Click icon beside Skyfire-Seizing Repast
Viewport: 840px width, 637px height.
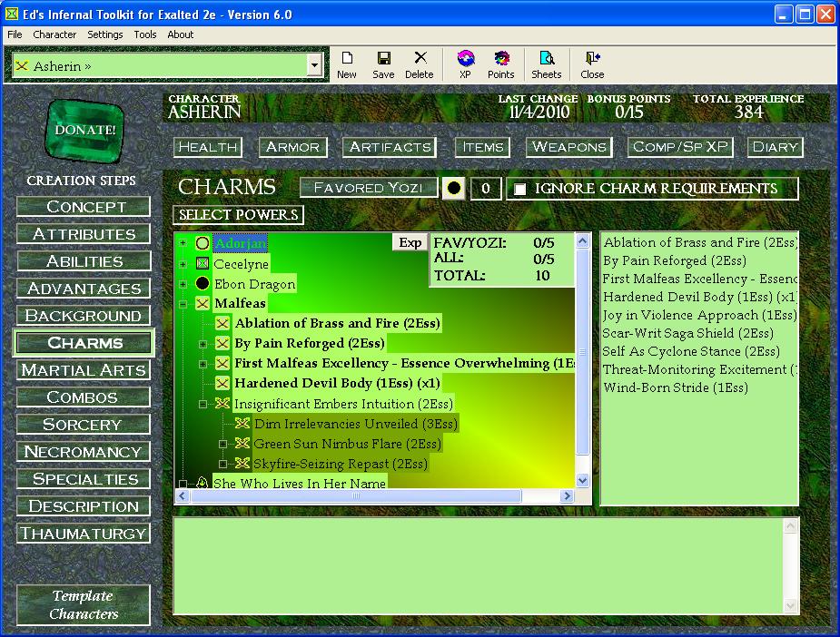pyautogui.click(x=242, y=463)
